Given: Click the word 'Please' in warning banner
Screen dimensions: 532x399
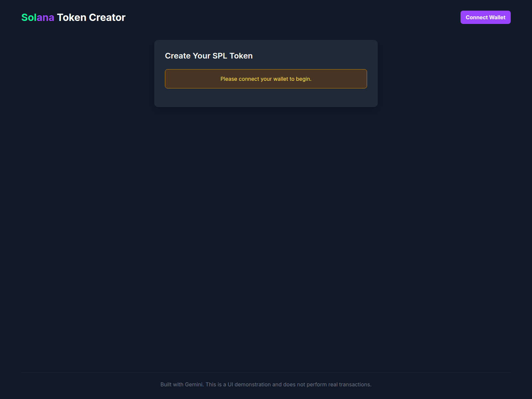Looking at the screenshot, I should coord(229,79).
